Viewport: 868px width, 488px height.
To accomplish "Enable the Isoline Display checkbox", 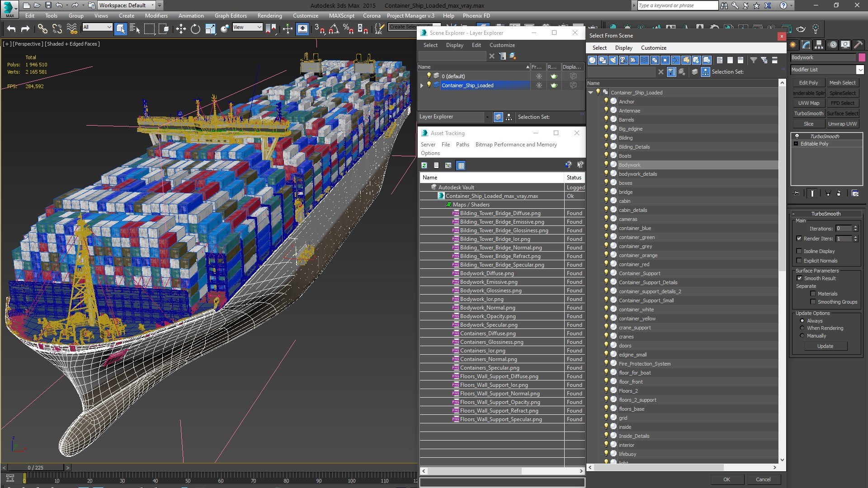I will [x=799, y=251].
